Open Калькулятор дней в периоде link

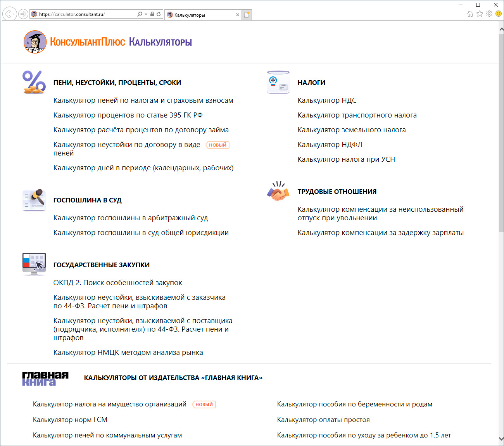[143, 168]
